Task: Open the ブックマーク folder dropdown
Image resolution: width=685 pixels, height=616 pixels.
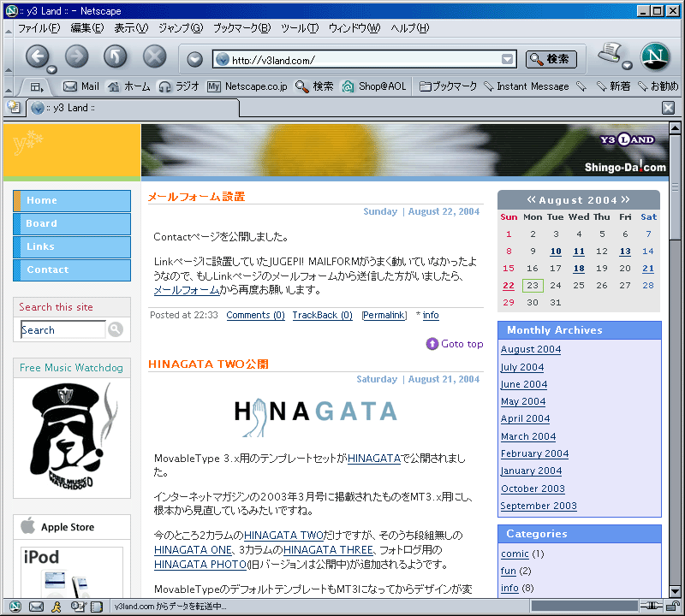Action: coord(448,86)
